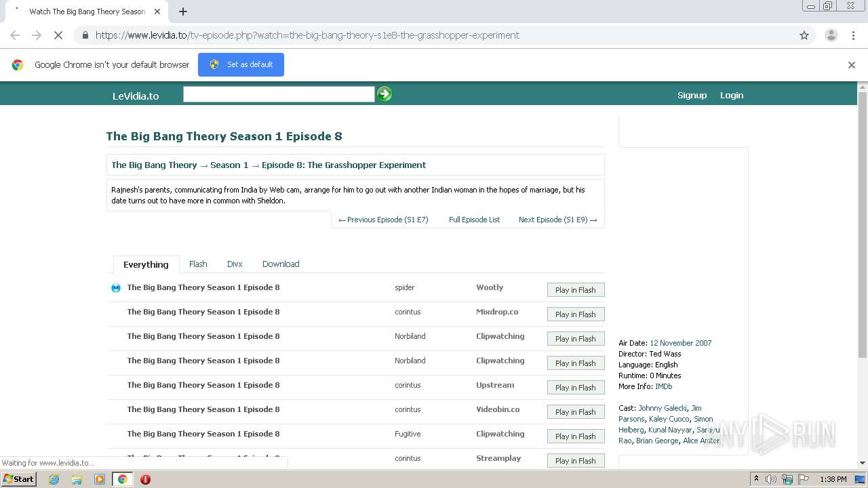Switch to the Download tab
Image resolution: width=868 pixels, height=488 pixels.
point(281,264)
